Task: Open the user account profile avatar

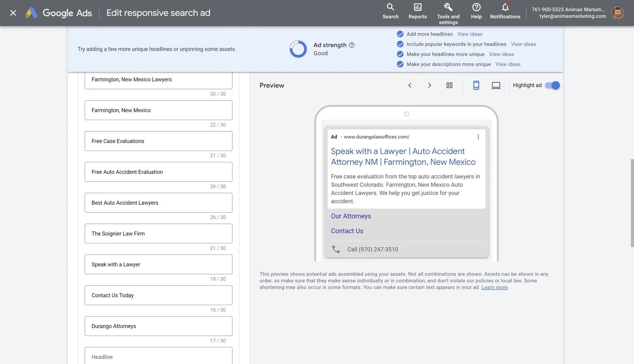Action: click(x=617, y=13)
